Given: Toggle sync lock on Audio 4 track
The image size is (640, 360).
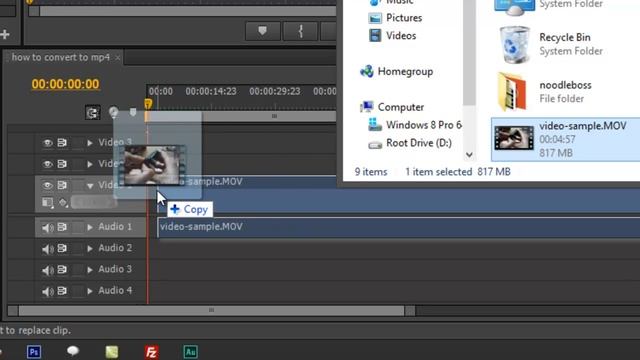Looking at the screenshot, I should click(62, 291).
